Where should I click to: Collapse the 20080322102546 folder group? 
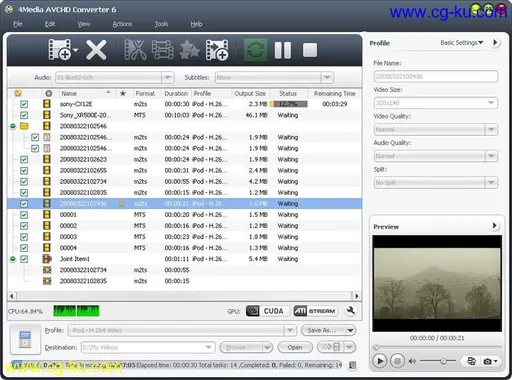(13, 126)
